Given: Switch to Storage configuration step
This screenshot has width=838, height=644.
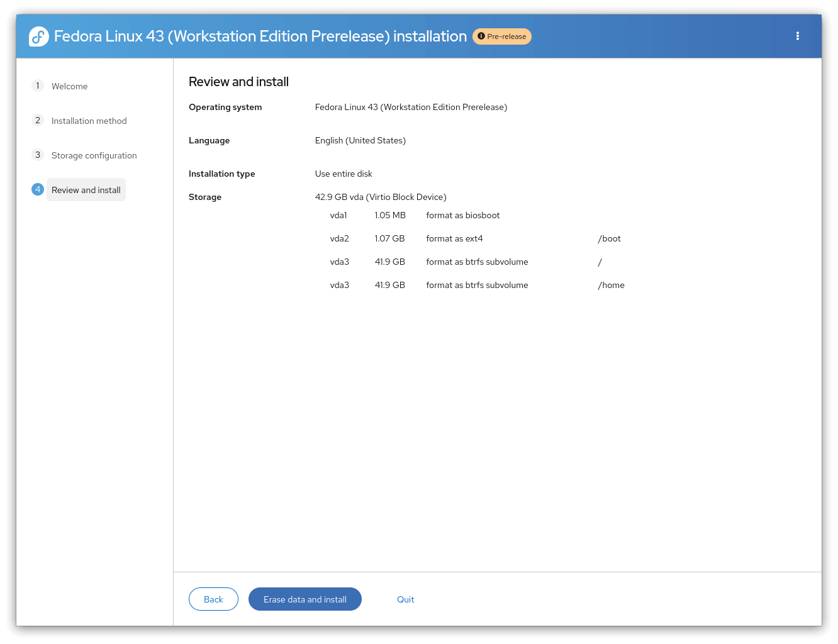Looking at the screenshot, I should click(94, 155).
